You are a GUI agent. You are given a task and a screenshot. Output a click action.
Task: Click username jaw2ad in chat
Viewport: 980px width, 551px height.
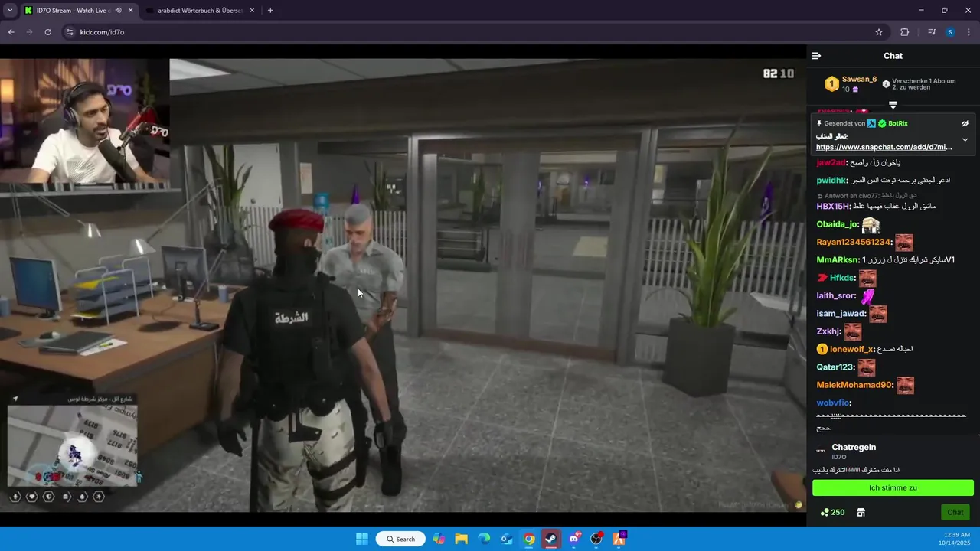coord(832,162)
